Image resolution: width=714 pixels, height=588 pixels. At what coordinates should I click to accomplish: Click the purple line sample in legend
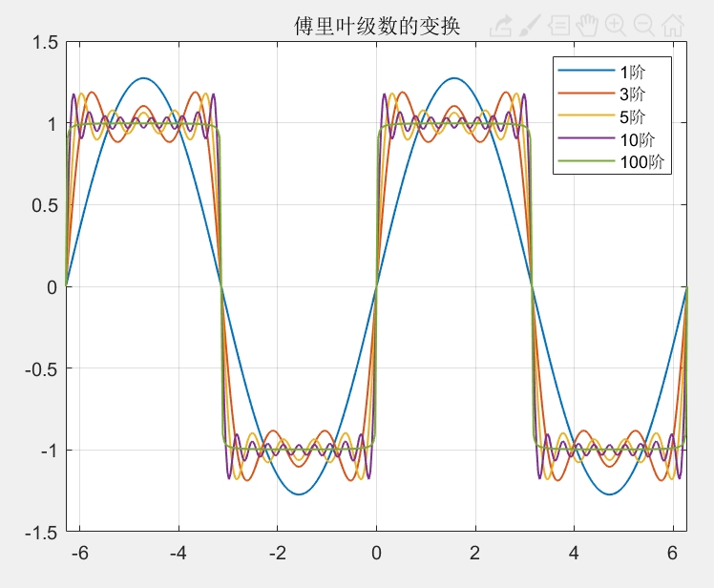[x=586, y=138]
